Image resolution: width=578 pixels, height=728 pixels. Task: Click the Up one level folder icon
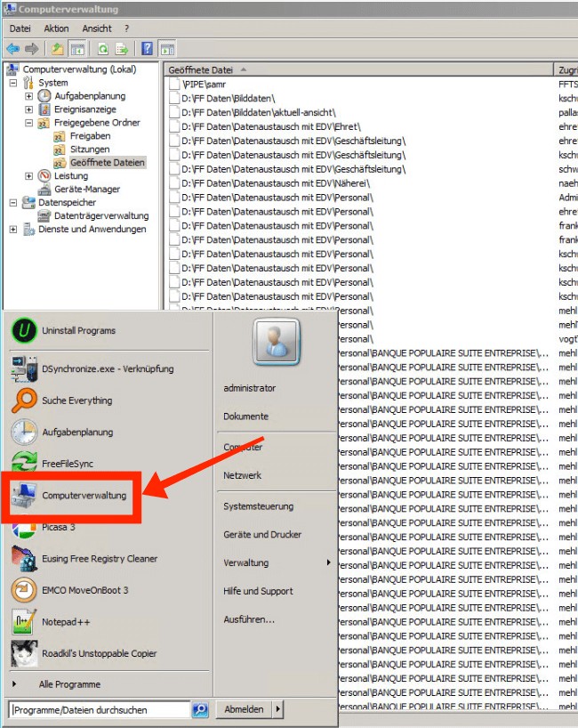[x=58, y=49]
